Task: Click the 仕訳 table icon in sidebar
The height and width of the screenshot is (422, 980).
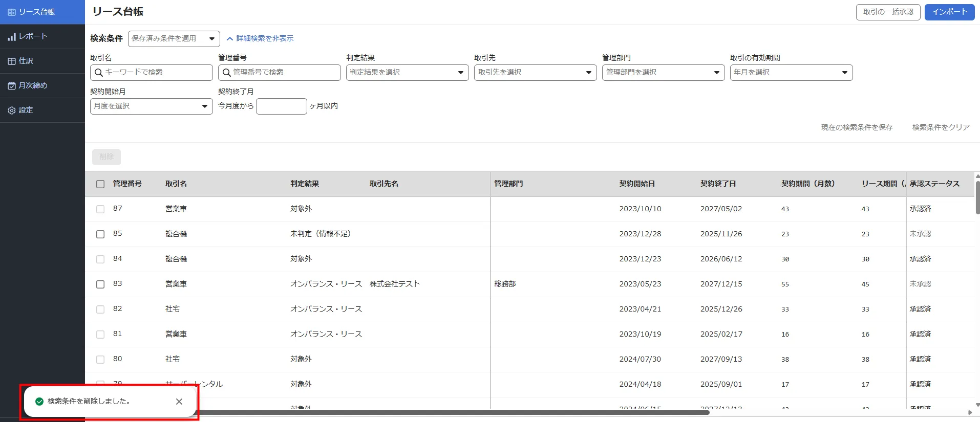Action: click(x=11, y=61)
